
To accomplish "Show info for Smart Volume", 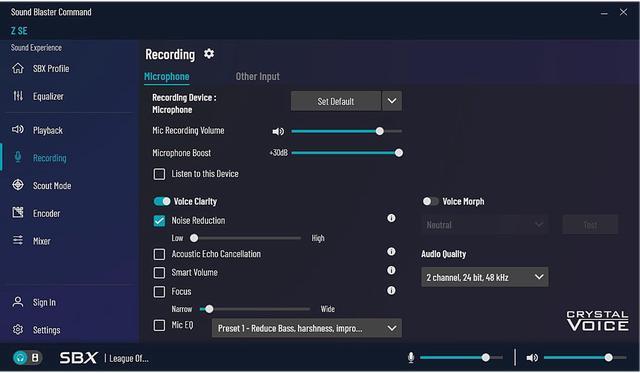I will (391, 271).
